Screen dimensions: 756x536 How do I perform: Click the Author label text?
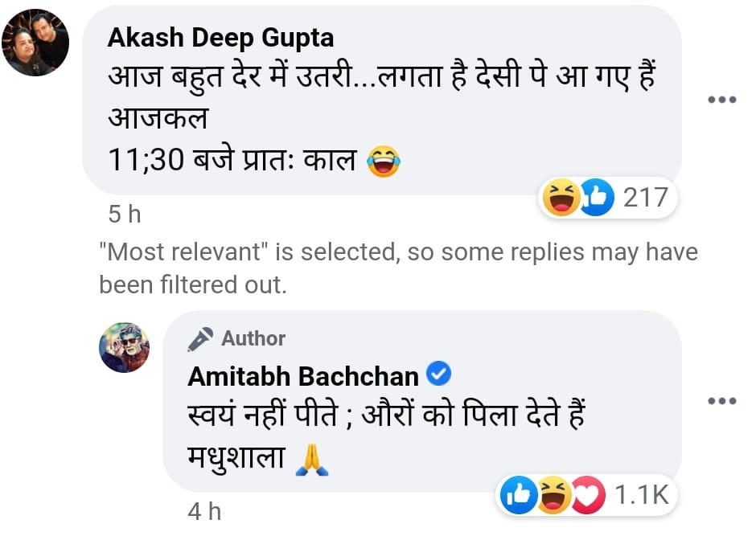click(x=253, y=338)
